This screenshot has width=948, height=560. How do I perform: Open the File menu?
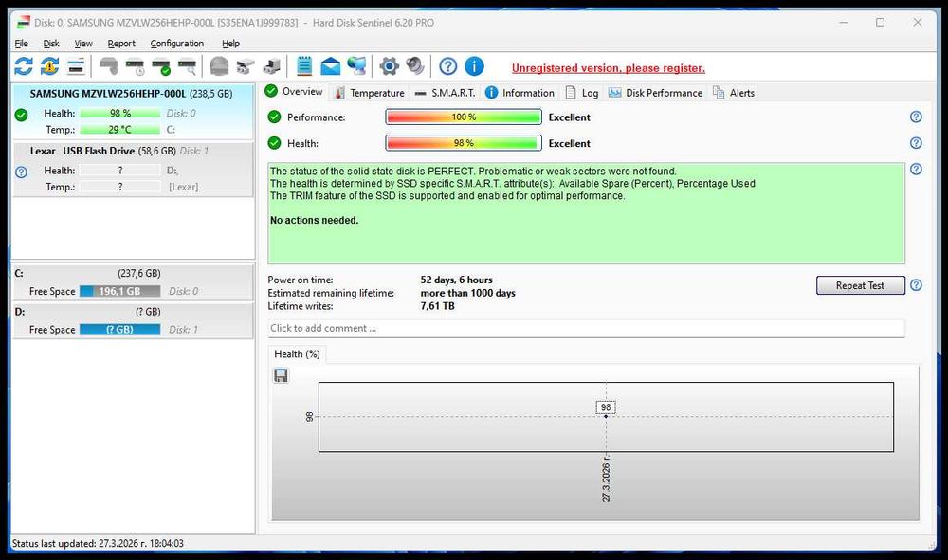pyautogui.click(x=21, y=44)
